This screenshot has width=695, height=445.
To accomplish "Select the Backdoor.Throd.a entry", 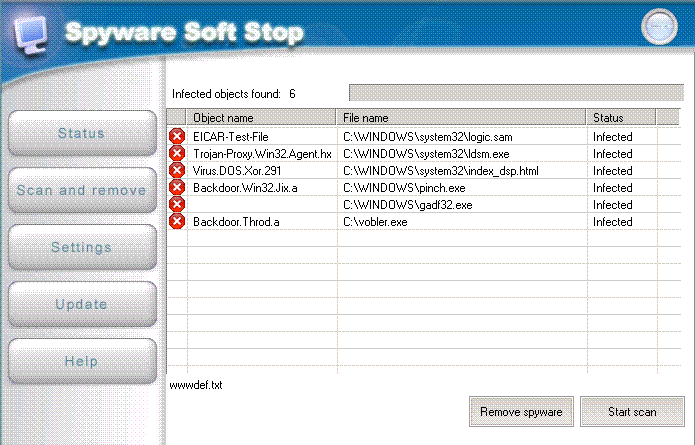I will (236, 222).
